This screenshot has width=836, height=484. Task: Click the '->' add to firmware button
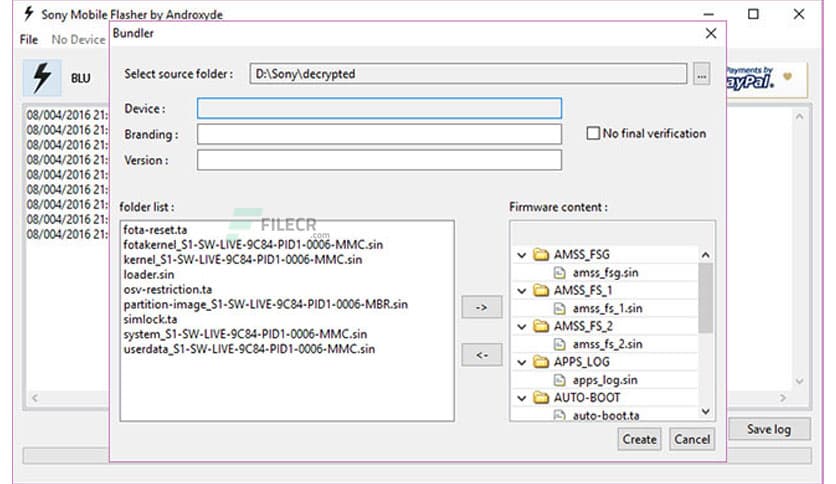click(x=482, y=308)
